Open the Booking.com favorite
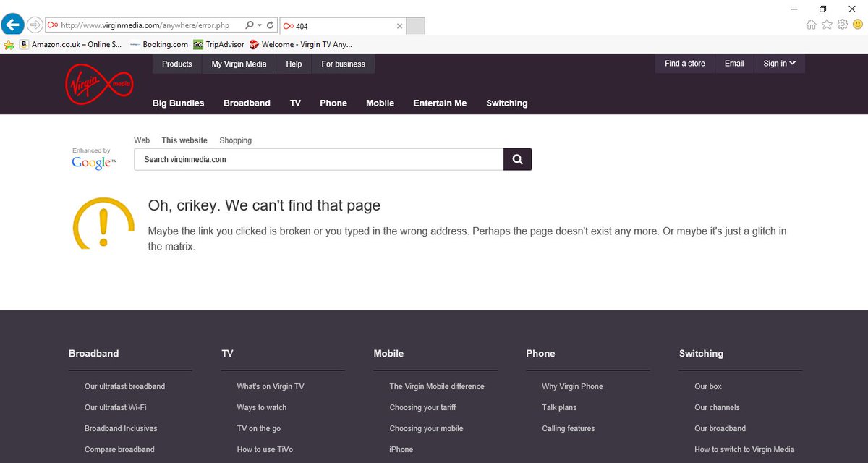Image resolution: width=868 pixels, height=463 pixels. click(159, 44)
